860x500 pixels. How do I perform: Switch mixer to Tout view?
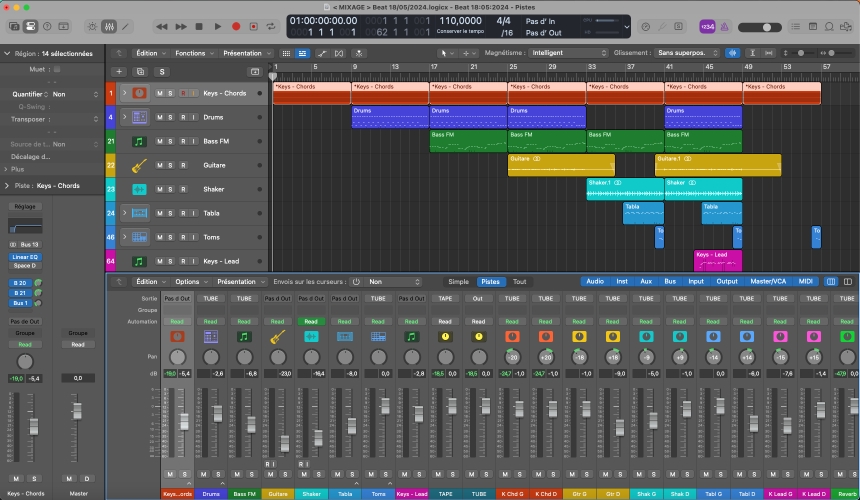click(x=519, y=282)
